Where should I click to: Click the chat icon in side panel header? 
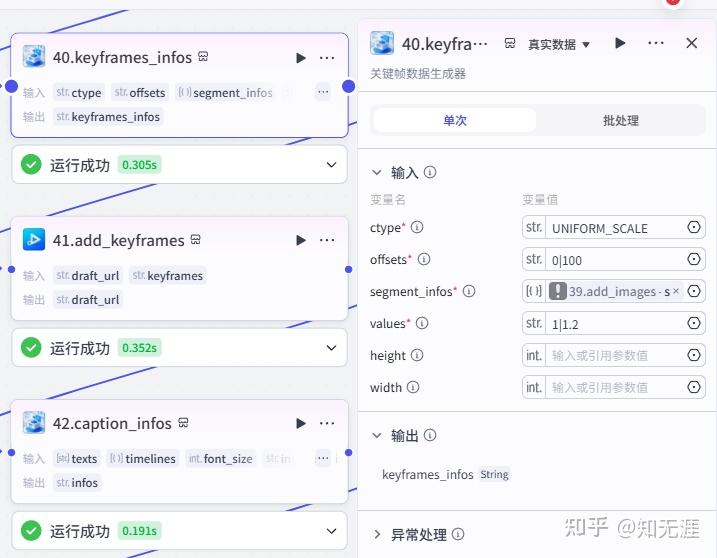pyautogui.click(x=510, y=43)
